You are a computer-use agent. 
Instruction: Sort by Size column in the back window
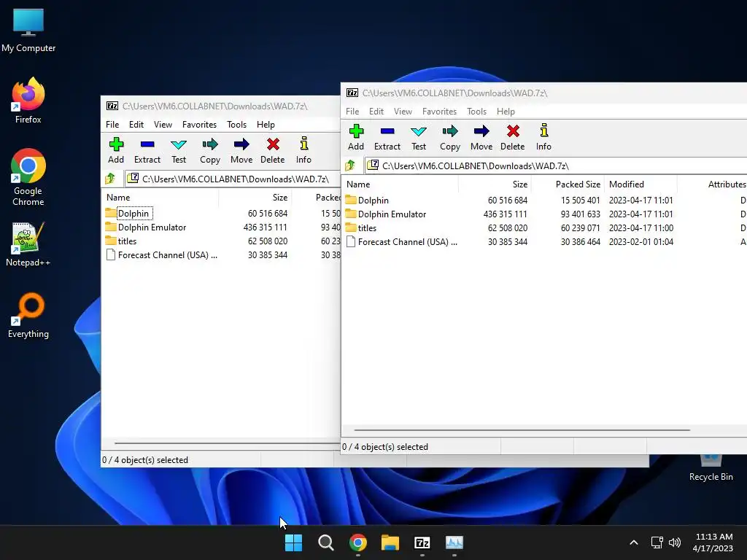point(255,197)
